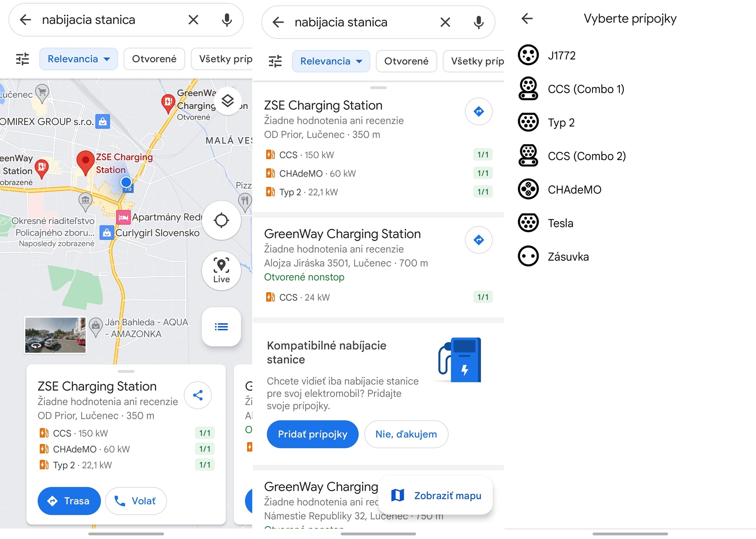
Task: Tap the blue current-location dot on map
Action: [126, 182]
